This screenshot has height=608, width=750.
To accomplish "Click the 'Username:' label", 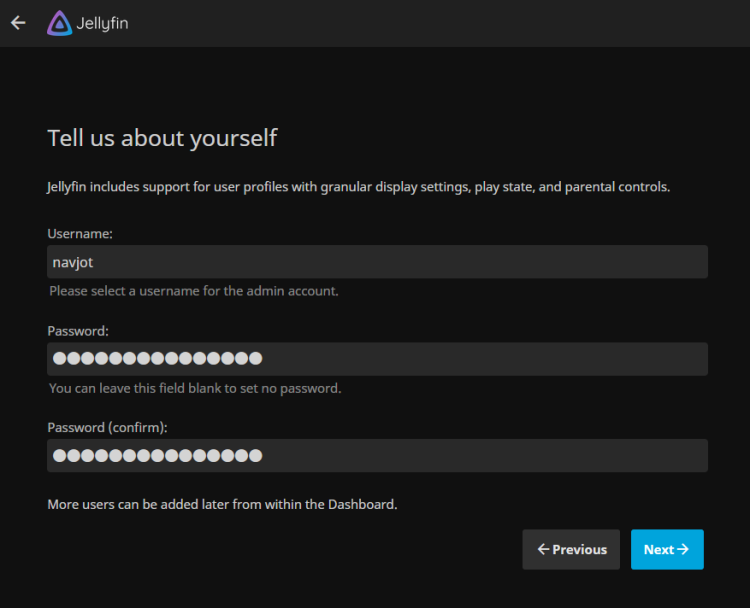I will point(80,233).
